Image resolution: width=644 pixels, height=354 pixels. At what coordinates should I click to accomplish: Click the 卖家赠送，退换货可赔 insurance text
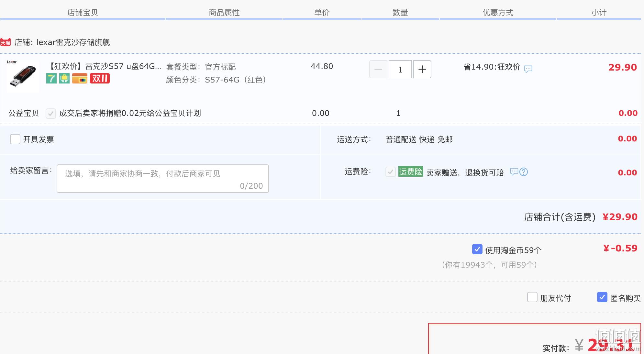(x=465, y=172)
